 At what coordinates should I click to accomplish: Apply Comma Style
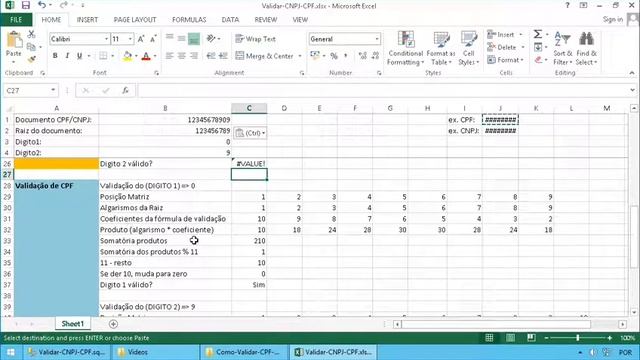pos(346,56)
